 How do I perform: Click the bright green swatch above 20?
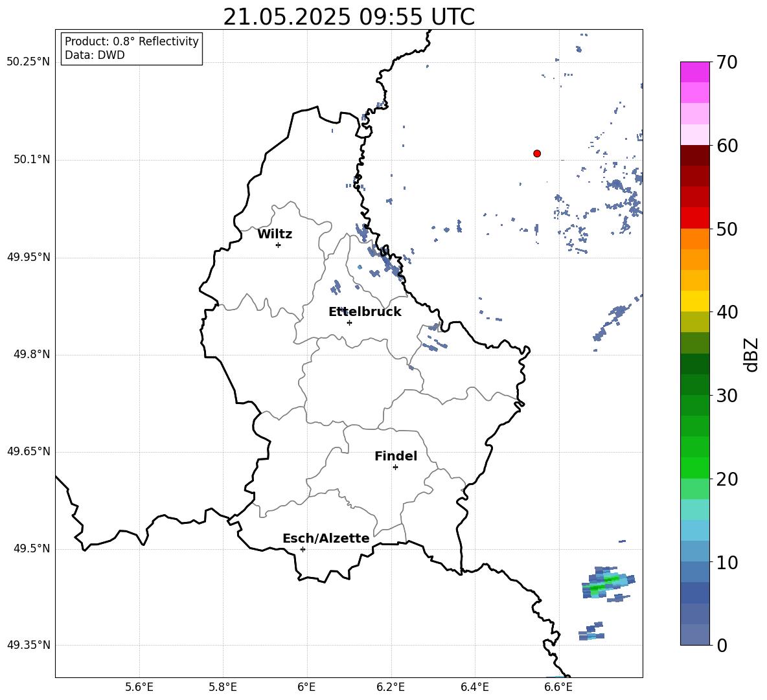(x=695, y=468)
